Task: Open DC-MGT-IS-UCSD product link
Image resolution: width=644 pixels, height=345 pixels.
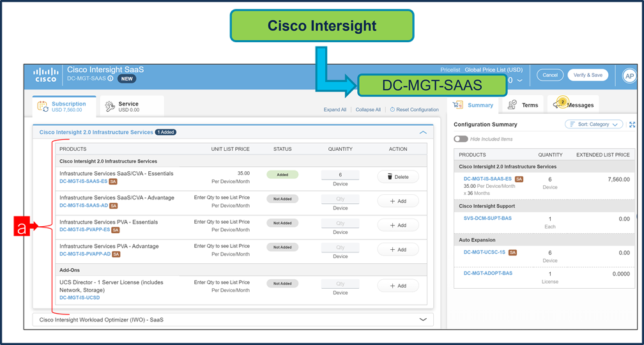Action: [79, 297]
